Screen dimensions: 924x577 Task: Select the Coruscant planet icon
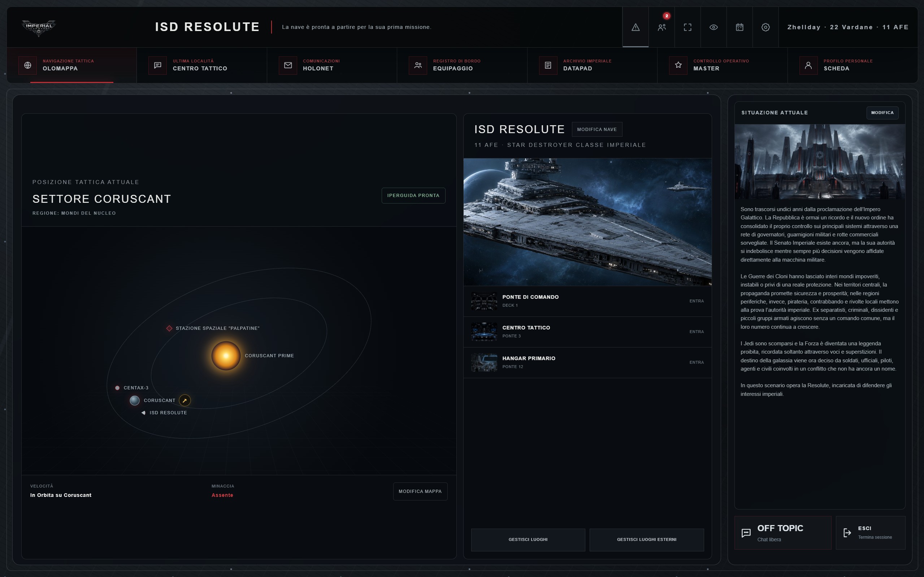tap(134, 400)
